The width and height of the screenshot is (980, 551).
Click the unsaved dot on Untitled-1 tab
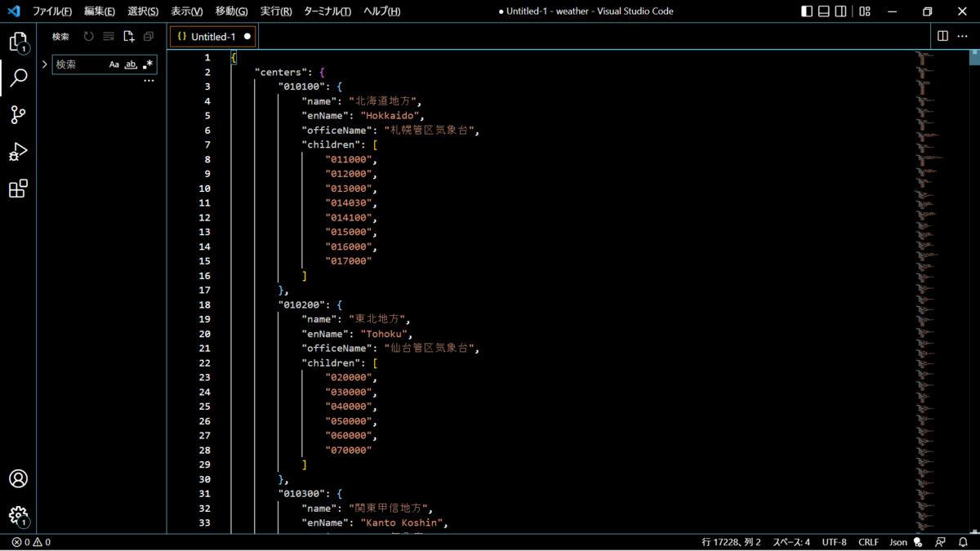pos(247,37)
